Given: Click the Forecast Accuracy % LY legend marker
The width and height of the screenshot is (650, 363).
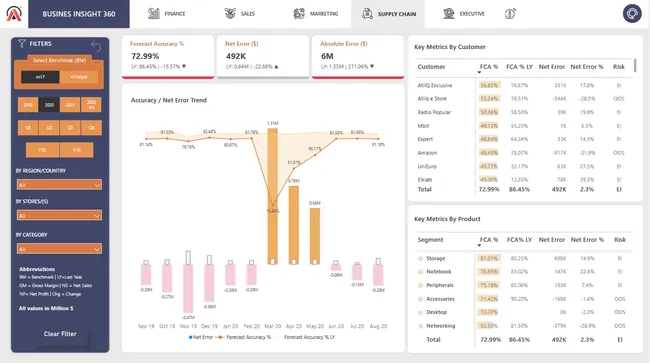Looking at the screenshot, I should (x=278, y=337).
